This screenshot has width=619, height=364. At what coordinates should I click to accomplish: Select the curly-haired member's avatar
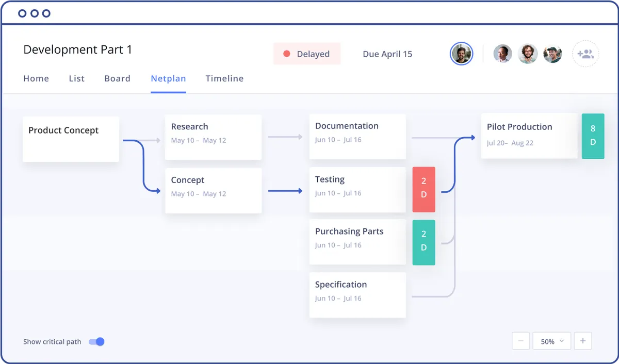(x=528, y=53)
